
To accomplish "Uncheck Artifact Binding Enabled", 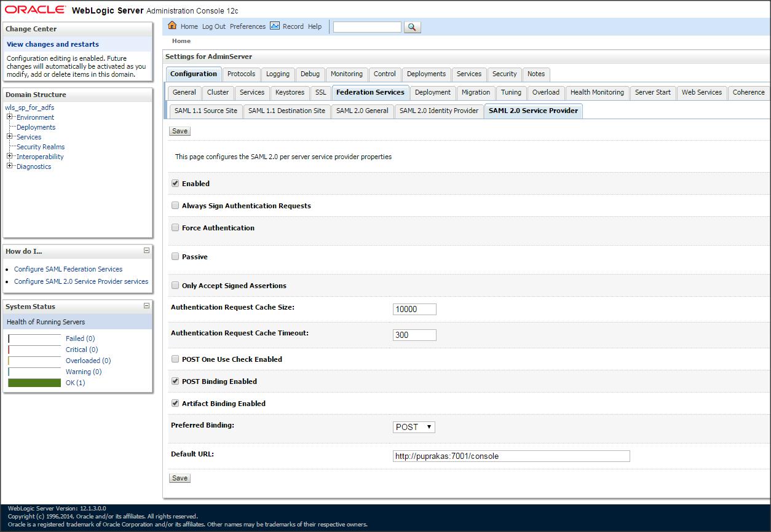I will pos(175,403).
